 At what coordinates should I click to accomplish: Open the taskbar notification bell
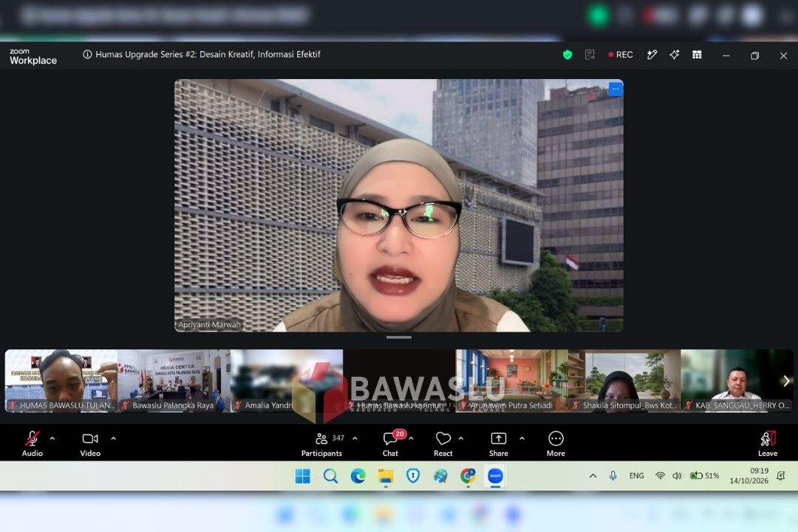(x=781, y=476)
